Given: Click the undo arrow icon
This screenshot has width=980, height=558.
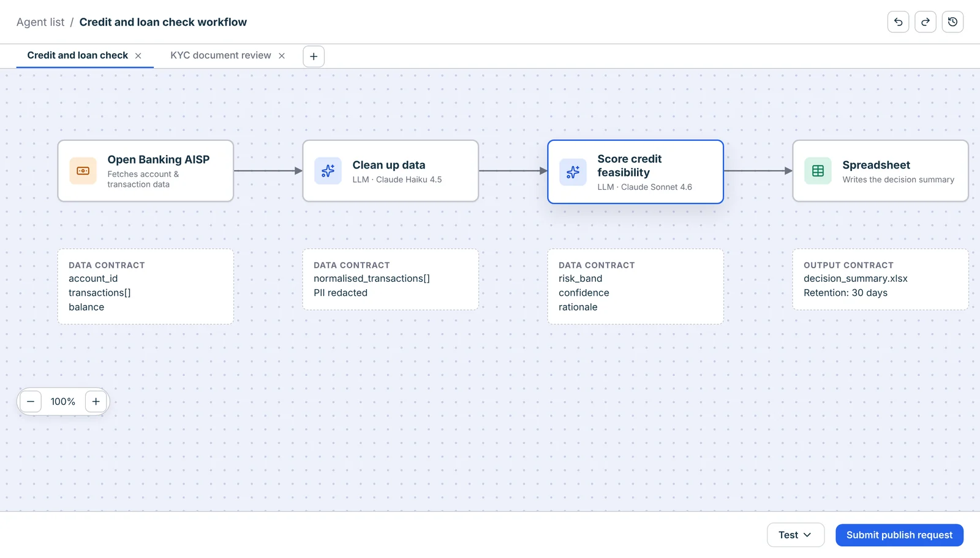Looking at the screenshot, I should click(x=898, y=22).
